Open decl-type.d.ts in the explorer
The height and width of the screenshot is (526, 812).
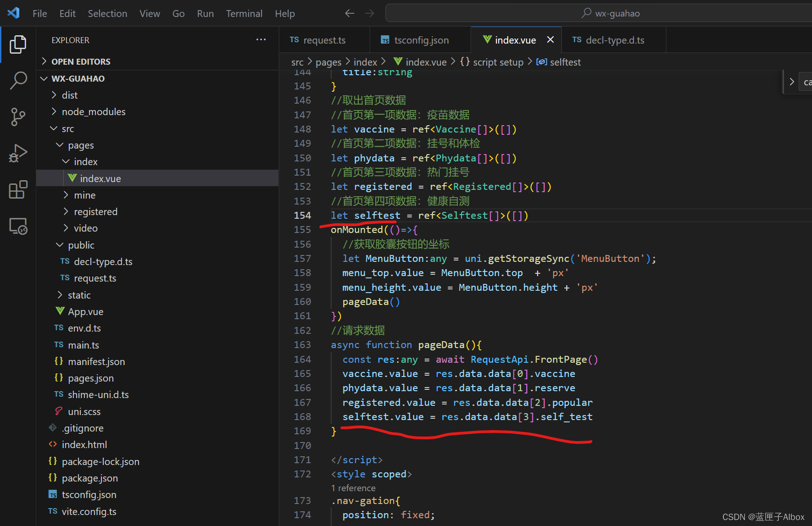pos(157,261)
